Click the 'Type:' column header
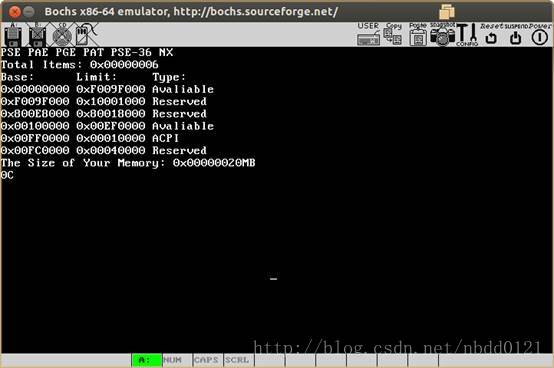Viewport: 554px width, 368px height. (169, 77)
